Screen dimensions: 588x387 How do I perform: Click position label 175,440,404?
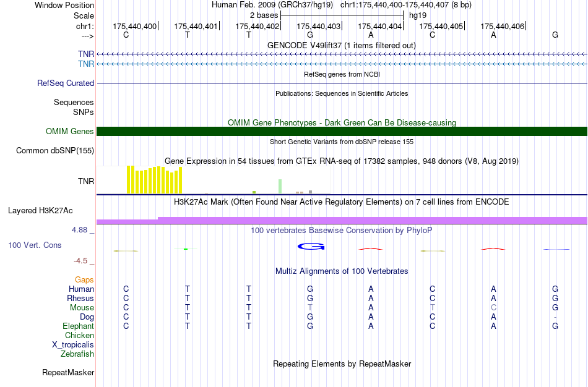(x=380, y=26)
